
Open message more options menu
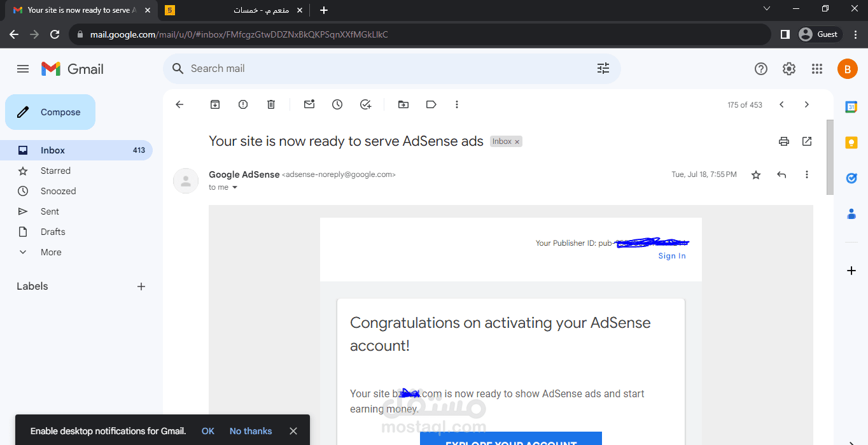coord(807,174)
